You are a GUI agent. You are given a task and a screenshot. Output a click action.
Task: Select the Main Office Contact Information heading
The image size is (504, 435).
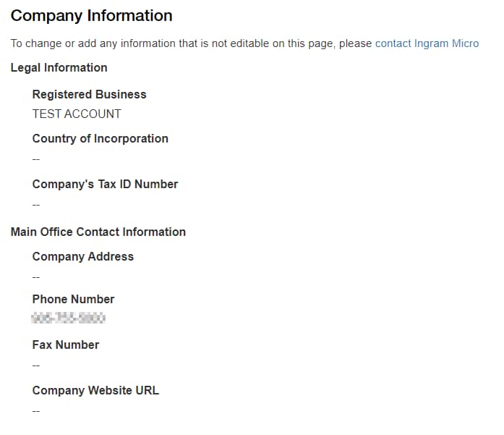click(98, 232)
